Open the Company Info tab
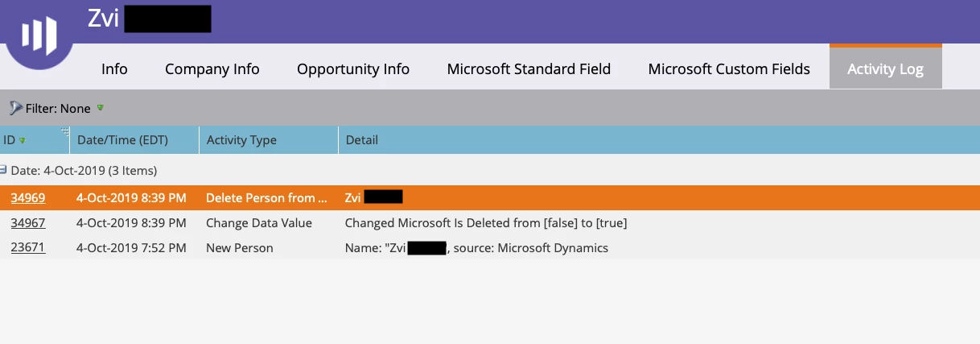 [x=212, y=69]
